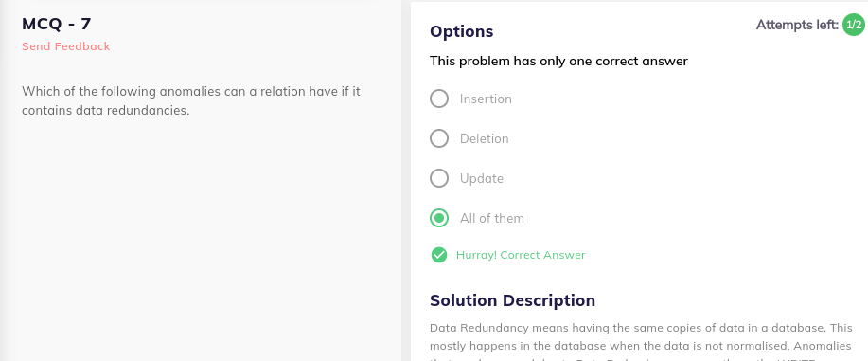The width and height of the screenshot is (868, 361).
Task: Select the Deletion radio button
Action: point(439,138)
